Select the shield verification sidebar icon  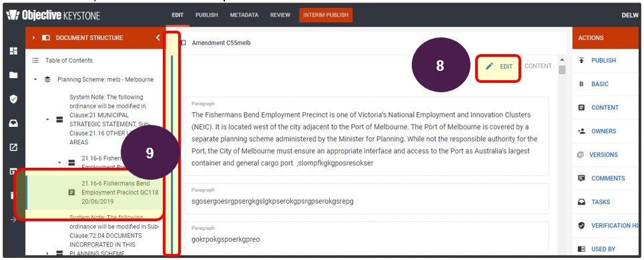tap(13, 99)
